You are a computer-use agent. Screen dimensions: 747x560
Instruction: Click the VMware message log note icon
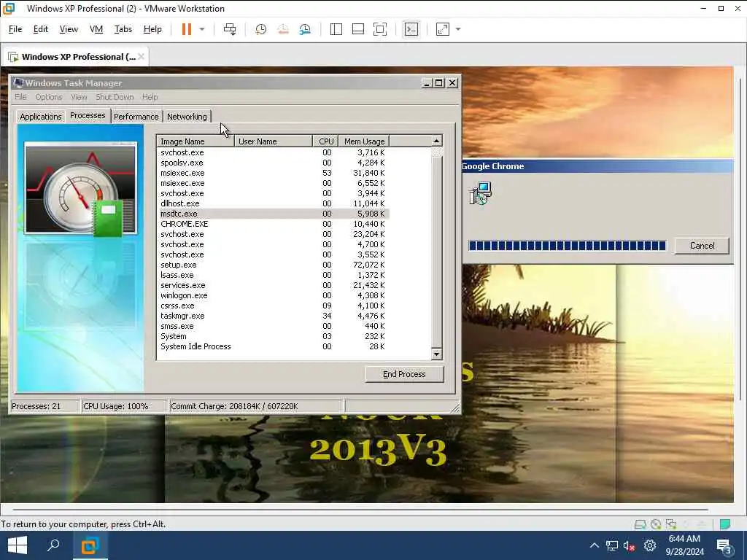(x=724, y=524)
